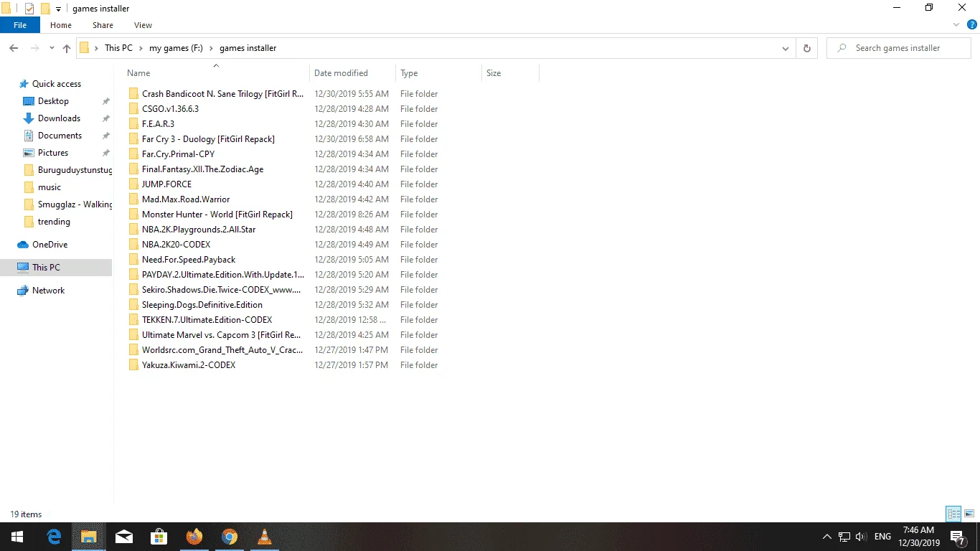The width and height of the screenshot is (980, 551).
Task: Open Pictures in the navigation pane
Action: (x=53, y=153)
